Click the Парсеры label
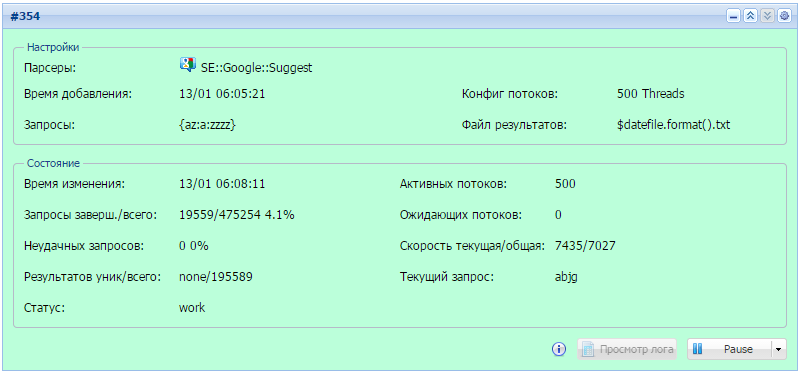Image resolution: width=802 pixels, height=375 pixels. pyautogui.click(x=50, y=68)
